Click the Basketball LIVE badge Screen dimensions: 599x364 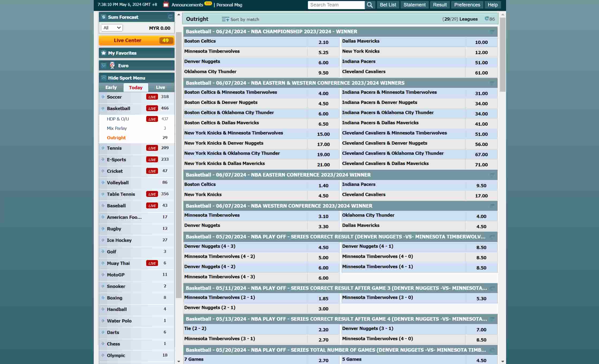click(x=152, y=108)
